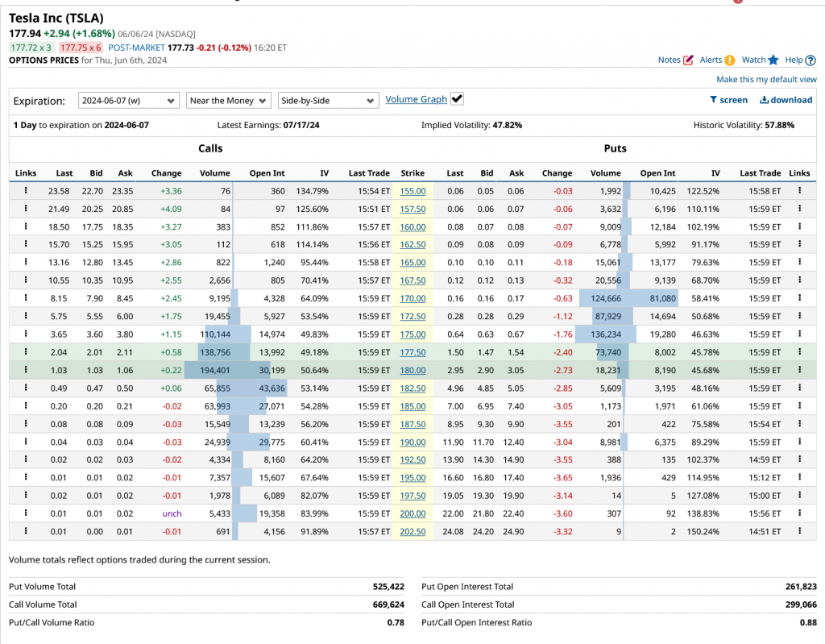The height and width of the screenshot is (644, 825).
Task: Open the 180.00 strike link
Action: coord(412,370)
